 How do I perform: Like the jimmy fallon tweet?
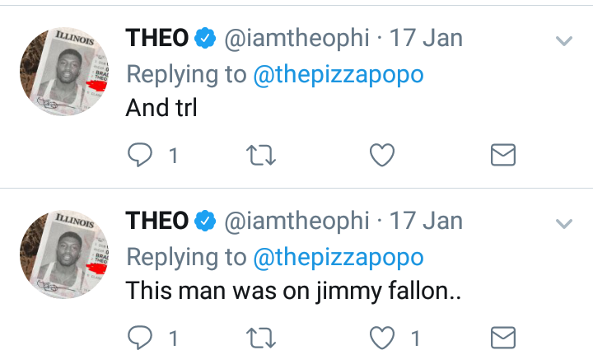point(382,338)
